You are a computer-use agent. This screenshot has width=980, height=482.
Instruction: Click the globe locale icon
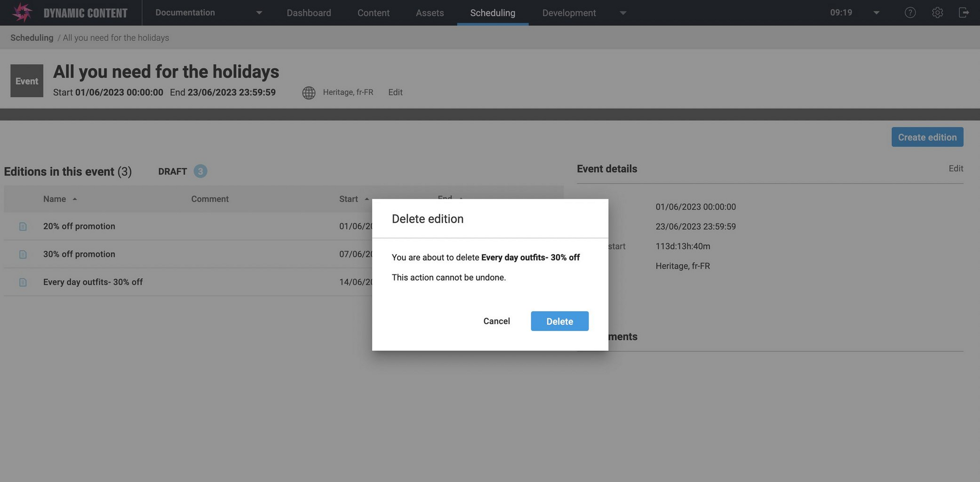coord(309,93)
